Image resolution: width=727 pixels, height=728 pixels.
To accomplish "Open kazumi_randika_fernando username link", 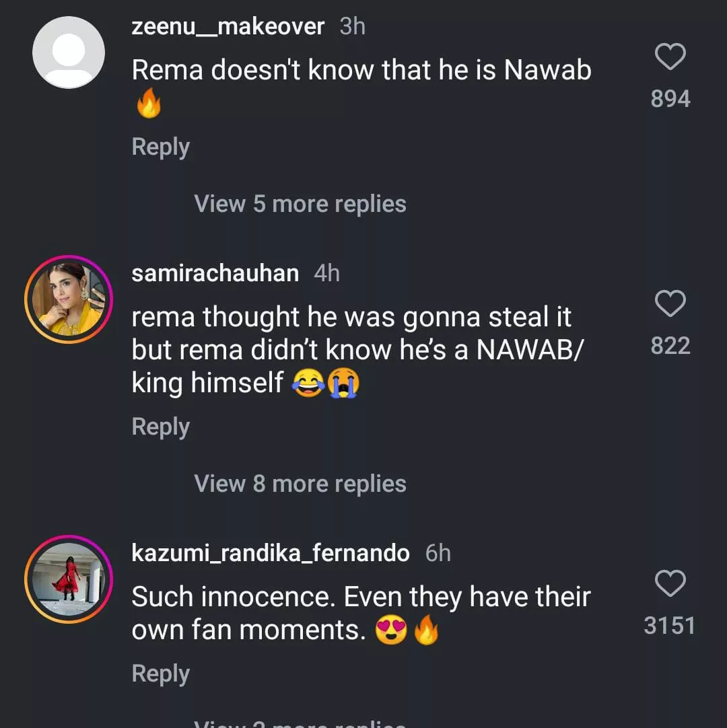I will [270, 553].
